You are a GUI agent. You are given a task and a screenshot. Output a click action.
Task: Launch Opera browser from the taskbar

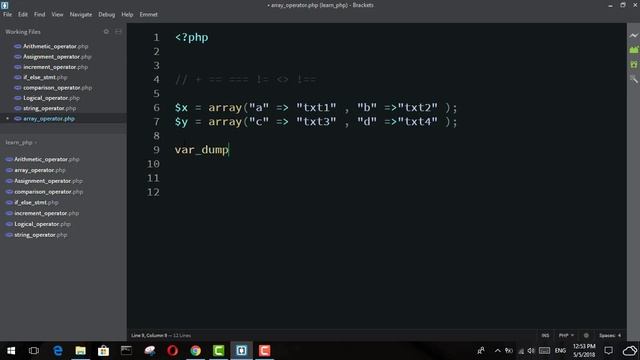(173, 351)
